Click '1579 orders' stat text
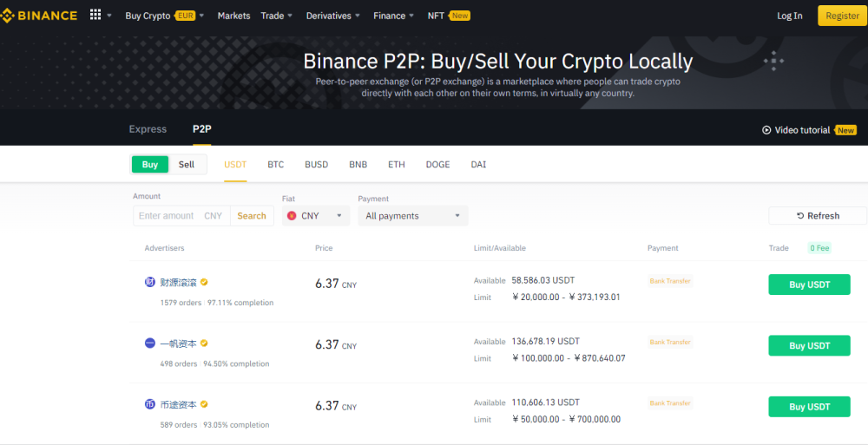This screenshot has height=445, width=868. 181,303
